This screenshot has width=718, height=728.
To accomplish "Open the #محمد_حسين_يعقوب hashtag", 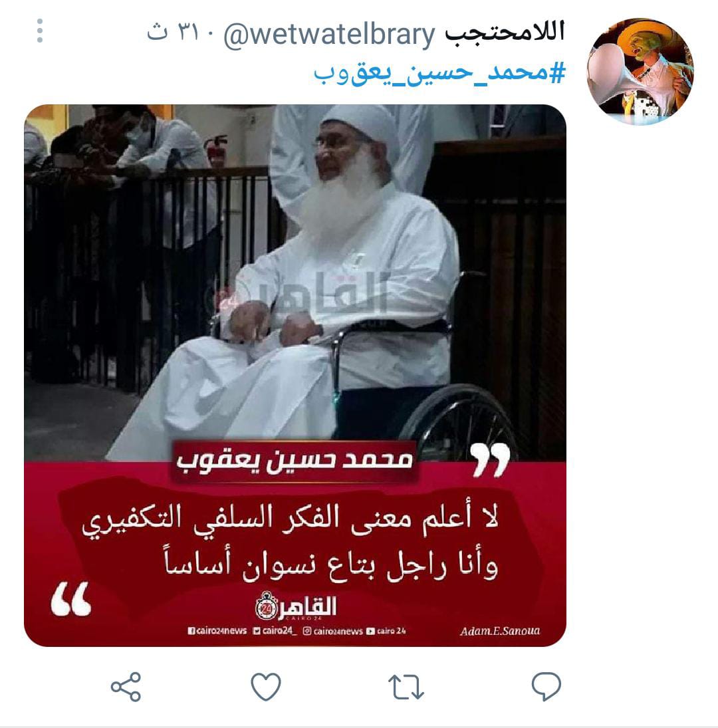I will click(440, 74).
